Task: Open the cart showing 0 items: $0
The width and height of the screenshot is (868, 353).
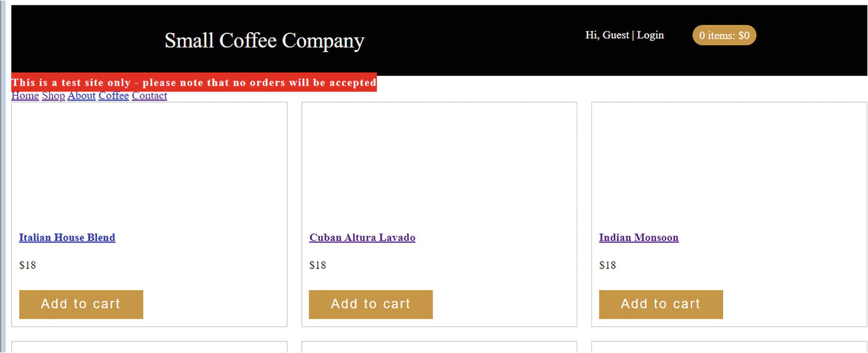Action: click(724, 35)
